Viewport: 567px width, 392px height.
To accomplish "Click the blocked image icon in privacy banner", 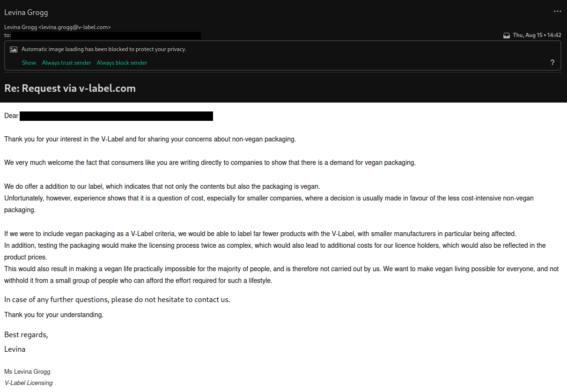I will point(14,49).
